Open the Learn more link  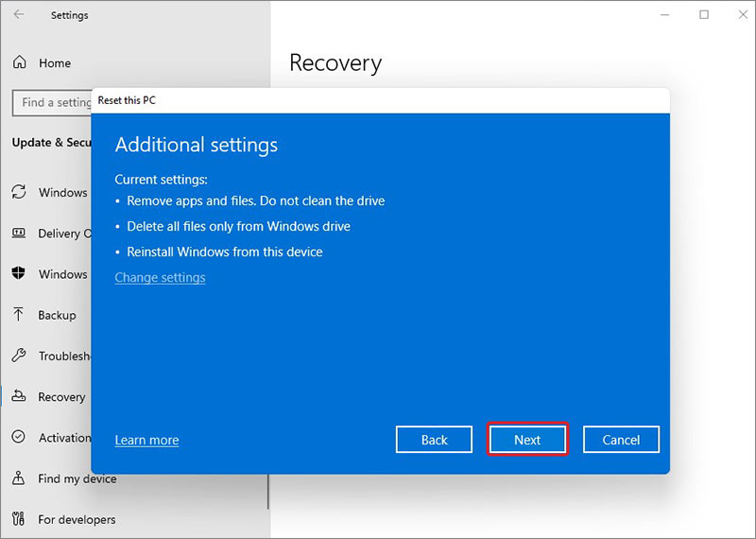coord(146,440)
